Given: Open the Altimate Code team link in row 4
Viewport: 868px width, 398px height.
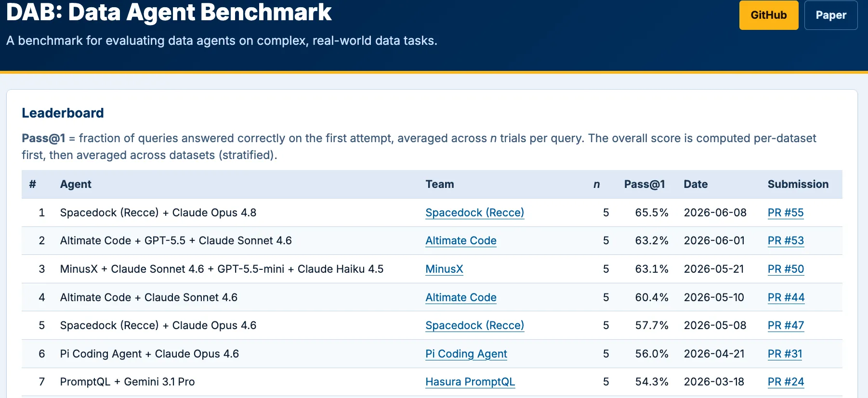Looking at the screenshot, I should pos(461,297).
